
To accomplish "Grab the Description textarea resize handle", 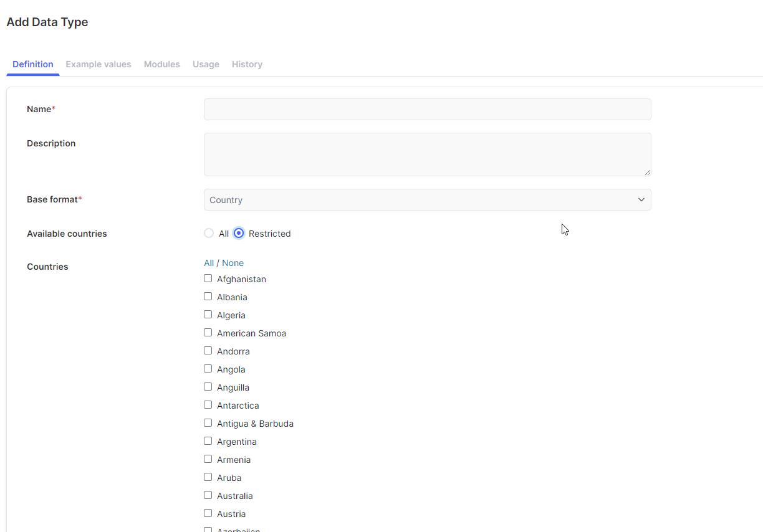I will (x=648, y=173).
